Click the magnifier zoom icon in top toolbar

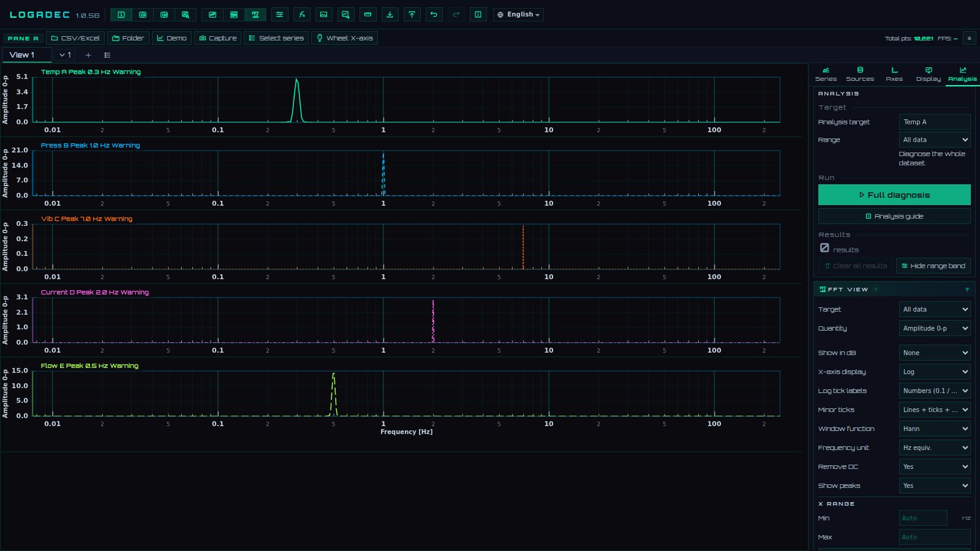[x=186, y=15]
